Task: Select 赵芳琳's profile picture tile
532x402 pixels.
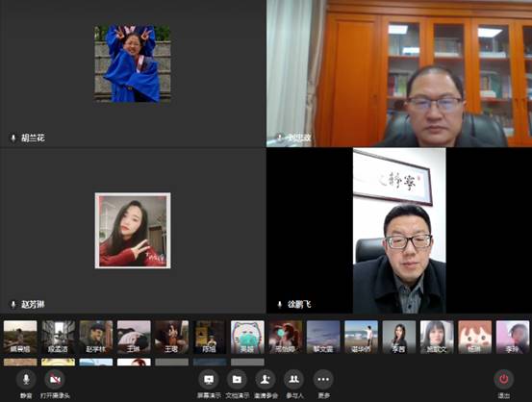Action: coord(133,231)
